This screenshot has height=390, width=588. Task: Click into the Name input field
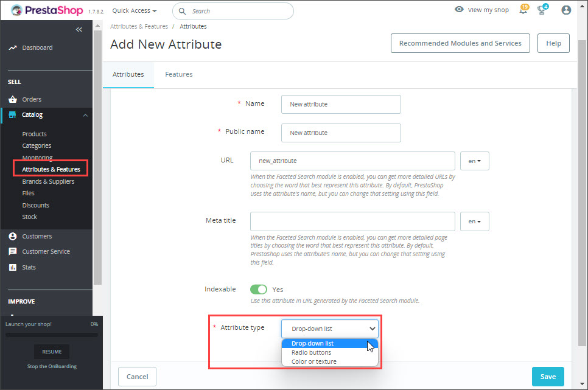click(341, 104)
